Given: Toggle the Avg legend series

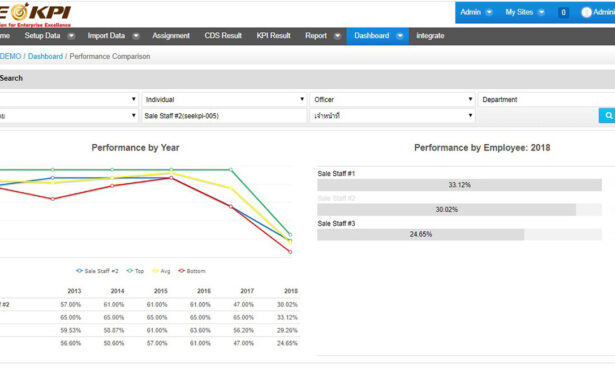Looking at the screenshot, I should (x=161, y=271).
